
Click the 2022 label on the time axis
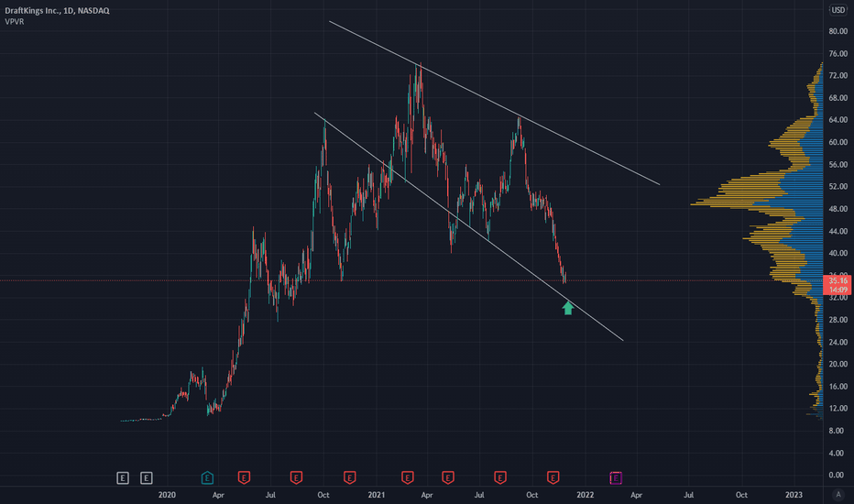(x=585, y=495)
